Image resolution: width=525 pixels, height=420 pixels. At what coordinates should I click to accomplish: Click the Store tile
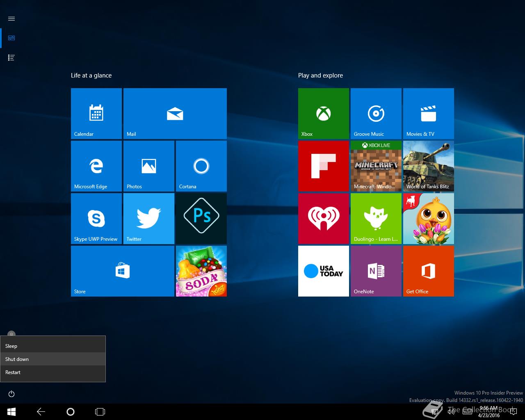122,271
